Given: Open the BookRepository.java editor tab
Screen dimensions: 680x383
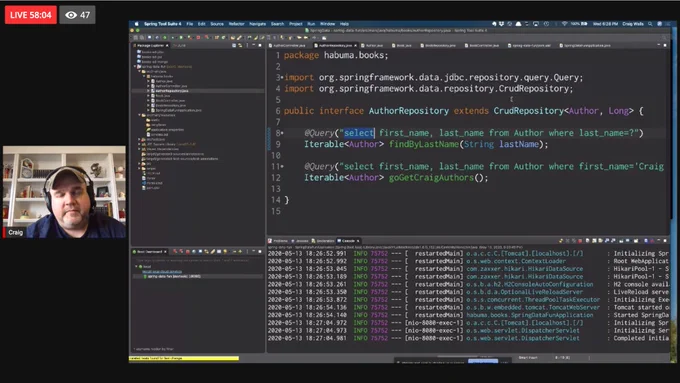Looking at the screenshot, I should point(438,45).
